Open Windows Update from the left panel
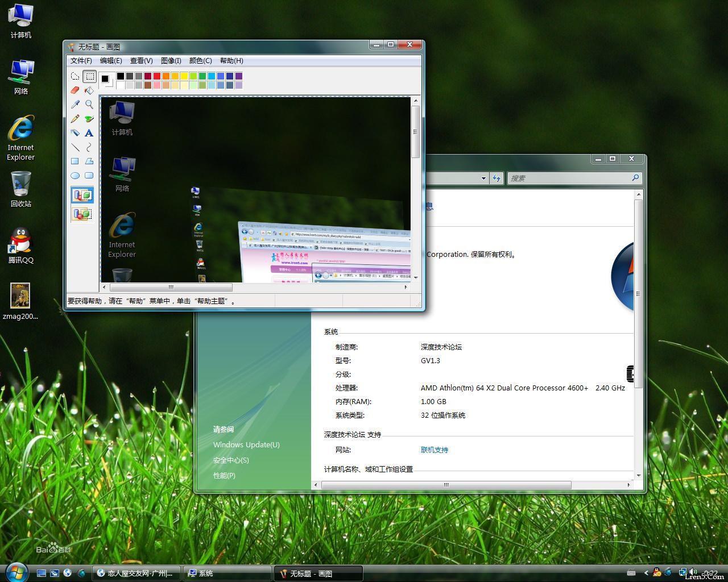Screen dimensions: 728x582 coord(246,445)
